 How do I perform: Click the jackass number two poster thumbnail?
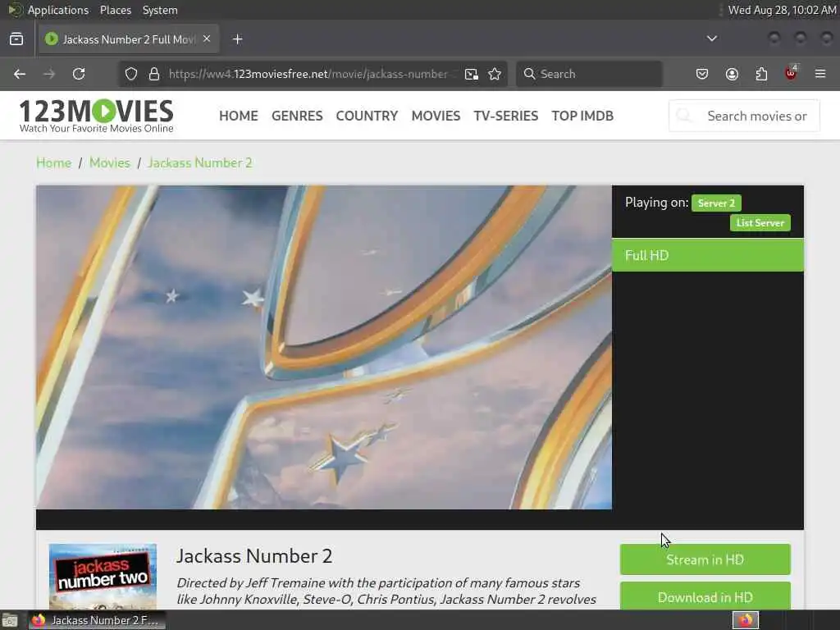coord(103,577)
